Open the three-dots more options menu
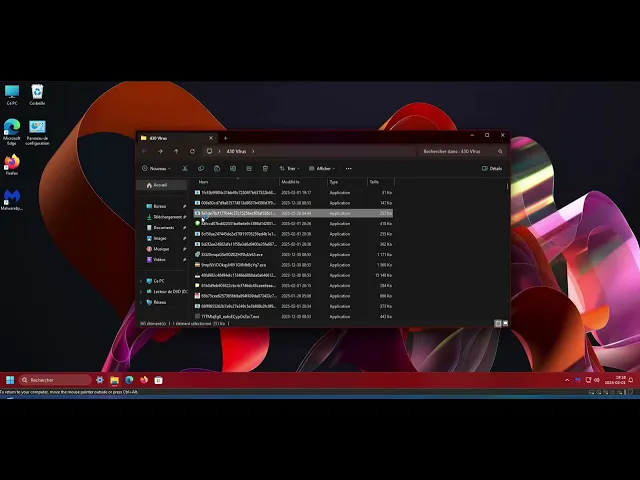 click(349, 168)
